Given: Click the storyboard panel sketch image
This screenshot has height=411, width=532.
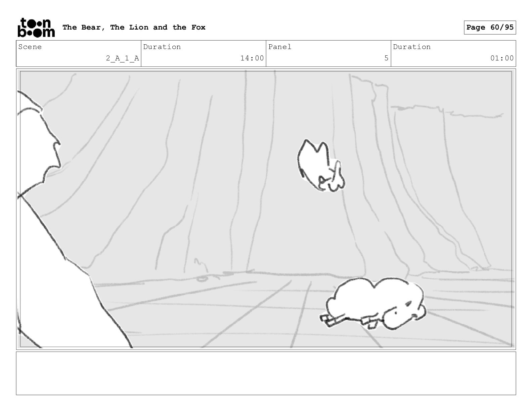Looking at the screenshot, I should click(x=266, y=209).
